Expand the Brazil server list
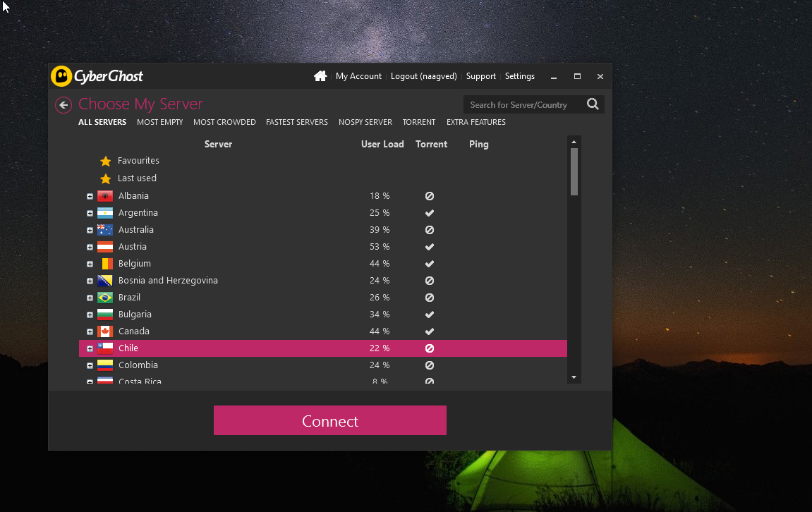This screenshot has height=512, width=812. (x=90, y=298)
